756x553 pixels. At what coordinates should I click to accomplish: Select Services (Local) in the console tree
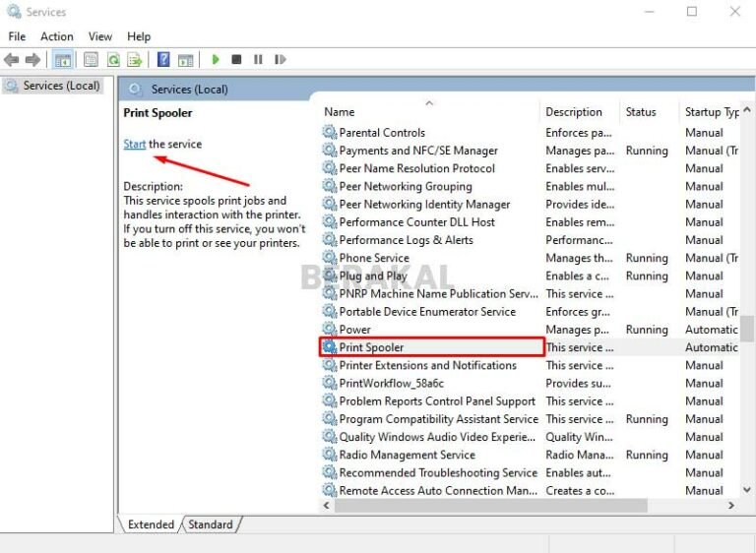[61, 86]
